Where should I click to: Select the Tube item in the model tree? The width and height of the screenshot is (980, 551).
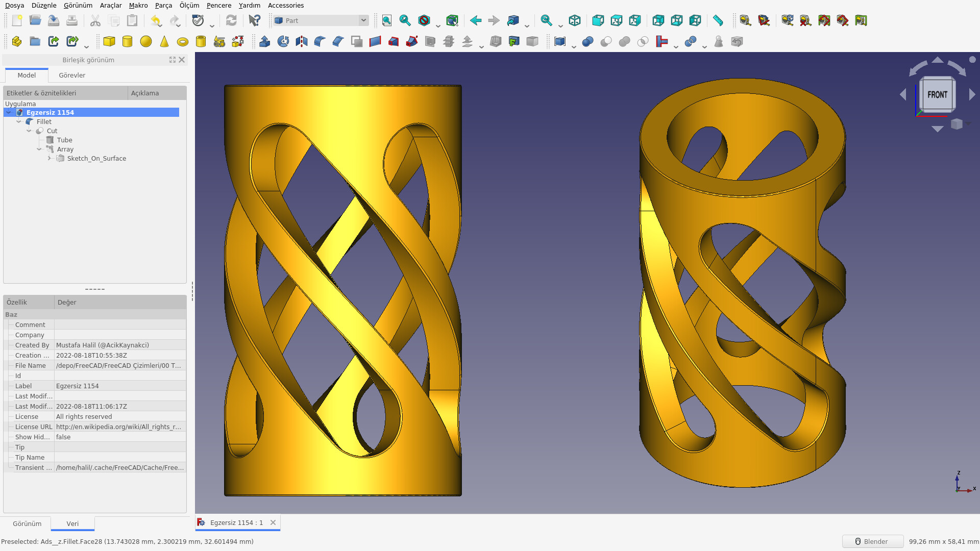(x=64, y=140)
